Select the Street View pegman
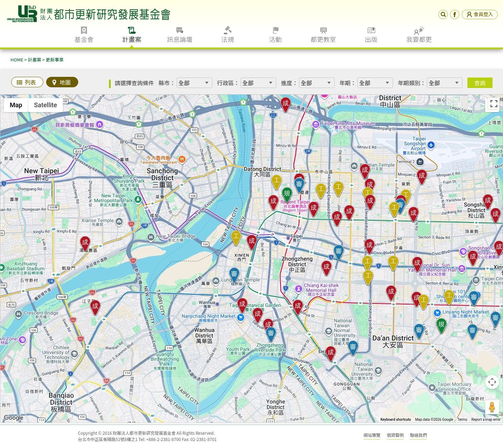Screen dimensions: 503x448 point(492,407)
